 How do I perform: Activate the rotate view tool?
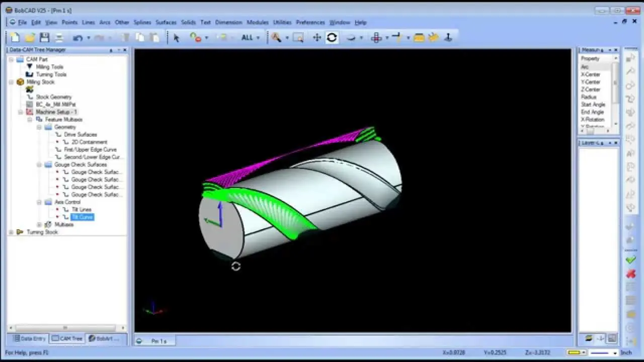point(332,38)
